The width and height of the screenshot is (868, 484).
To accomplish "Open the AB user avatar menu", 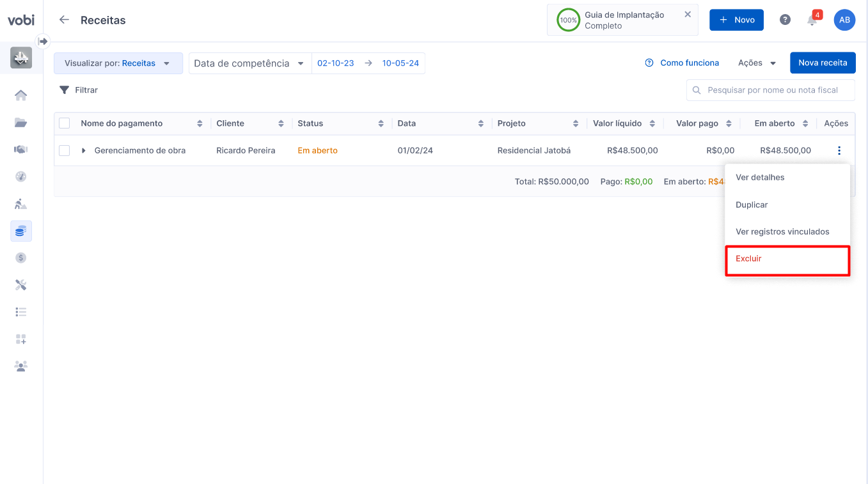I will [x=844, y=20].
